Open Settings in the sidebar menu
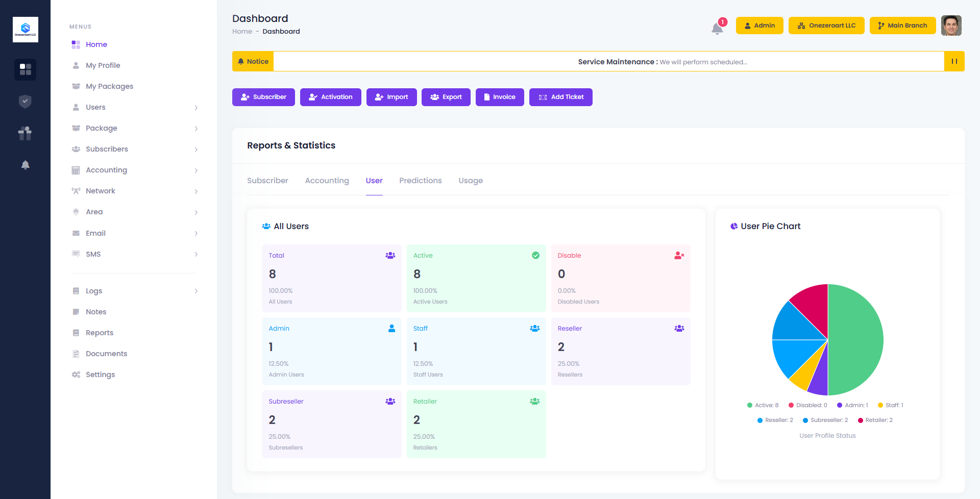Viewport: 980px width, 499px height. click(x=100, y=375)
